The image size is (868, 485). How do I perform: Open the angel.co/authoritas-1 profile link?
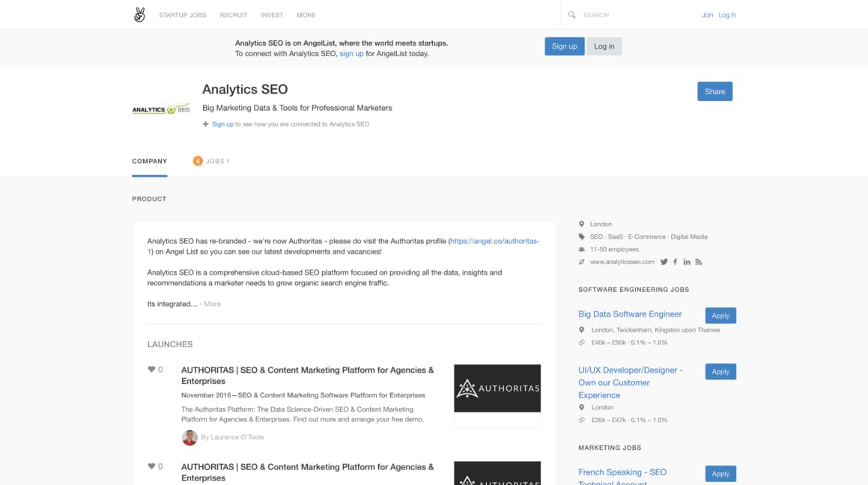343,246
